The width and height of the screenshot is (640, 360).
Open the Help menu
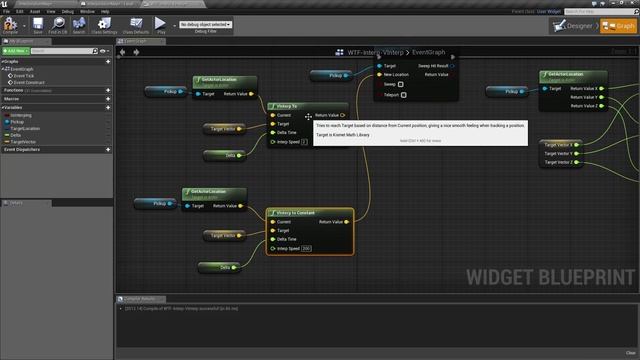[105, 11]
